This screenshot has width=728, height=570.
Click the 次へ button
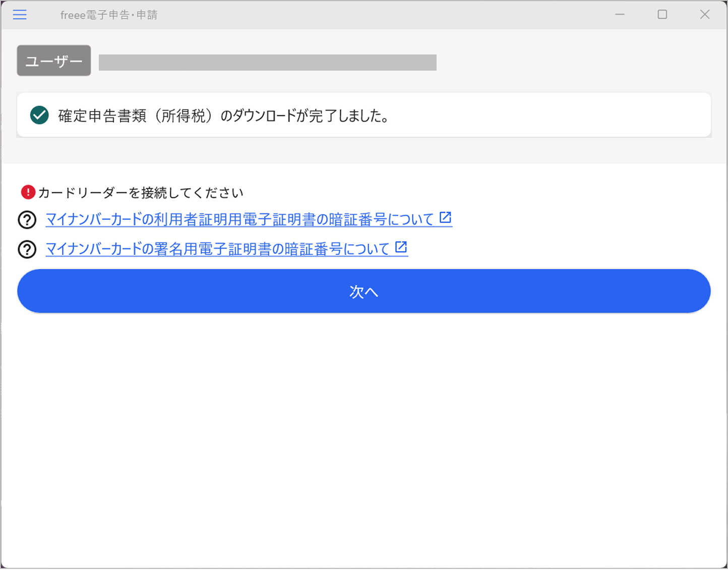pyautogui.click(x=364, y=291)
